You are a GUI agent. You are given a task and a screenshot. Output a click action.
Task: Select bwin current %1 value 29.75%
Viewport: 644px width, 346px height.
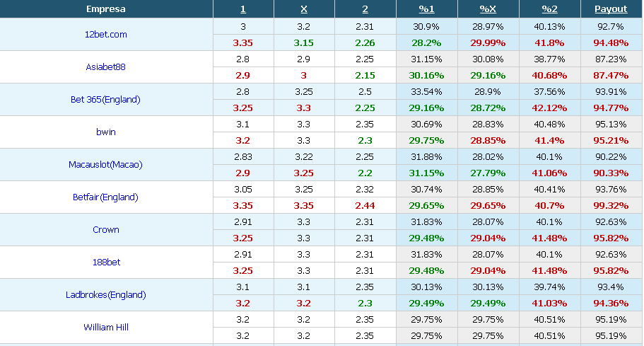426,141
